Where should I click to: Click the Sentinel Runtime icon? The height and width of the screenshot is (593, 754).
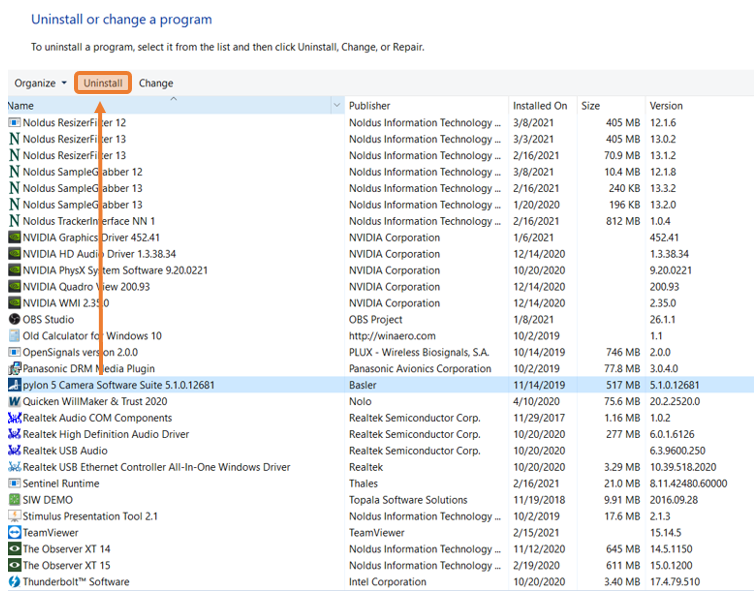[14, 483]
